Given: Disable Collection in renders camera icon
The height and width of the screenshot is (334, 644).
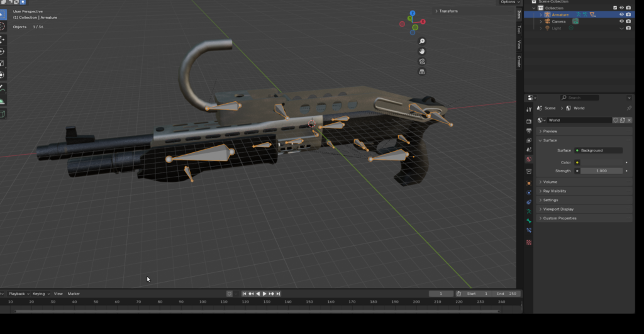Looking at the screenshot, I should (628, 8).
